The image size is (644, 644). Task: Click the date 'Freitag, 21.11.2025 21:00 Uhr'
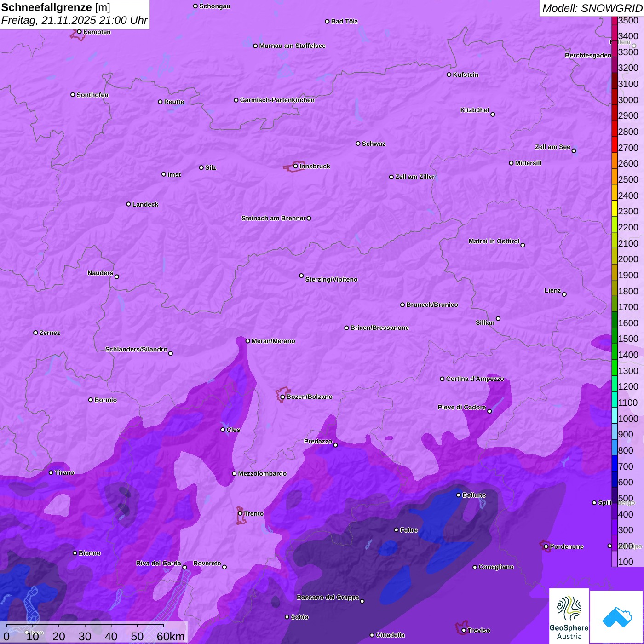(x=75, y=21)
